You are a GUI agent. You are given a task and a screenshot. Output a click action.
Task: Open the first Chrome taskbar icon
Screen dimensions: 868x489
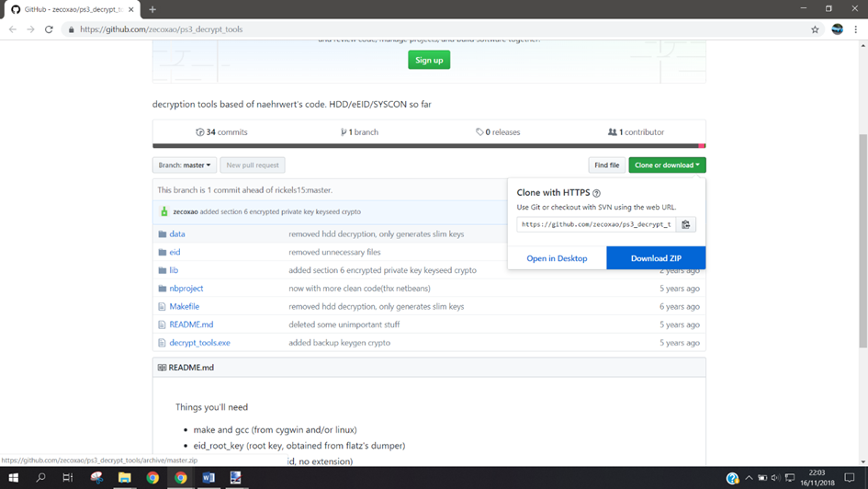[152, 477]
